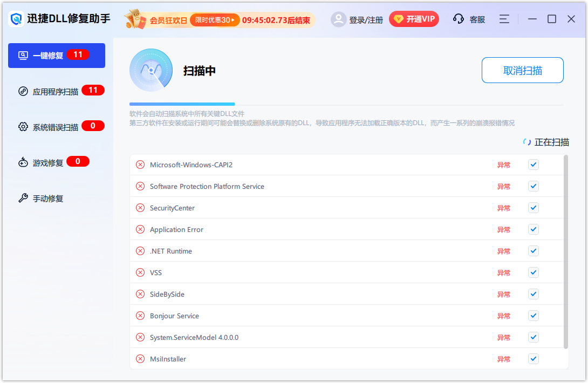The image size is (588, 383).
Task: Click the 客服 headset icon
Action: tap(458, 19)
